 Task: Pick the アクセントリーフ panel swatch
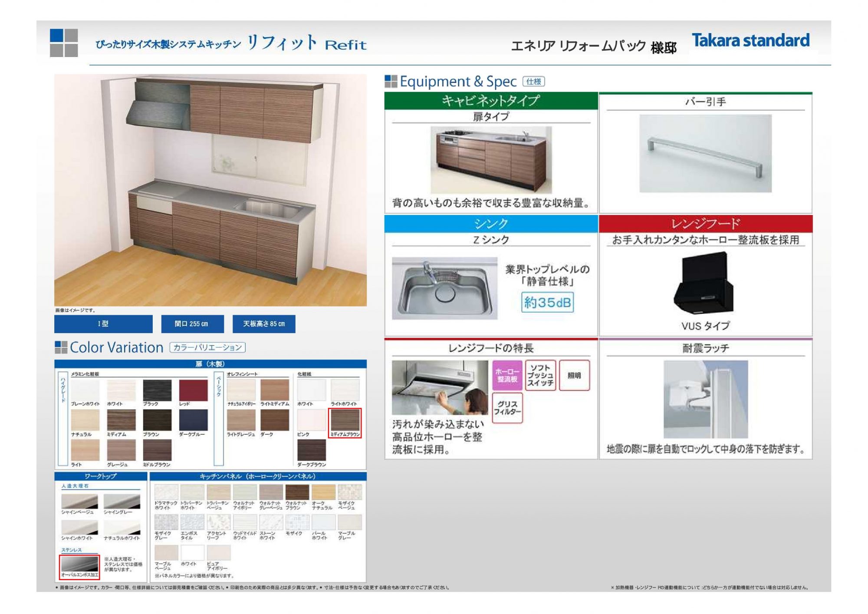tap(219, 522)
